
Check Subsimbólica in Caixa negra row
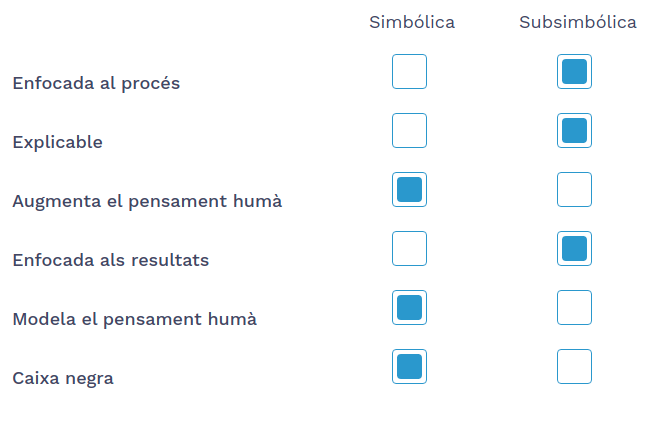pos(574,367)
